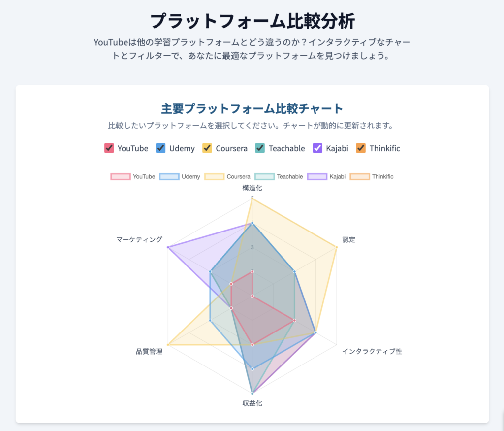Image resolution: width=504 pixels, height=431 pixels.
Task: Toggle Thinkific in the chart legend
Action: (x=360, y=176)
